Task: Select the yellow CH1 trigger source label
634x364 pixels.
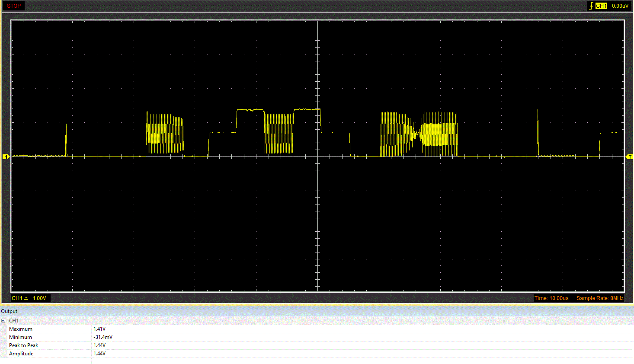Action: (601, 6)
